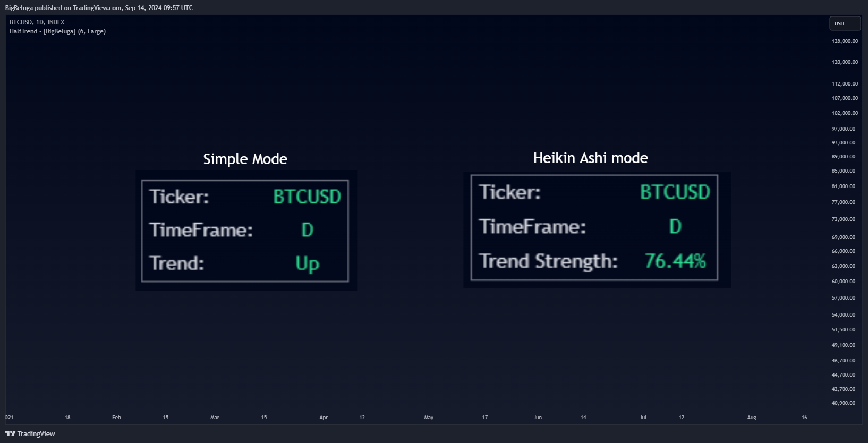Click the Up trend value
868x443 pixels.
pos(307,263)
